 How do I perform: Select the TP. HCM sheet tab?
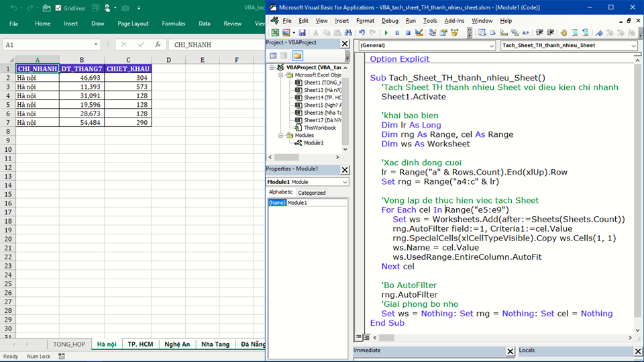(140, 345)
